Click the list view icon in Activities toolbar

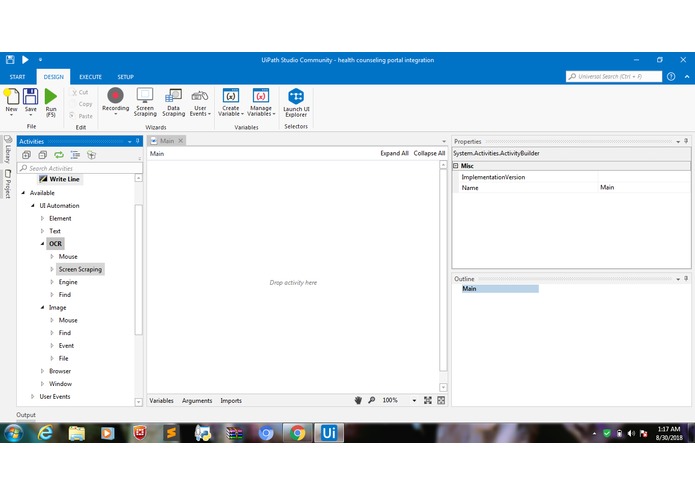[75, 155]
